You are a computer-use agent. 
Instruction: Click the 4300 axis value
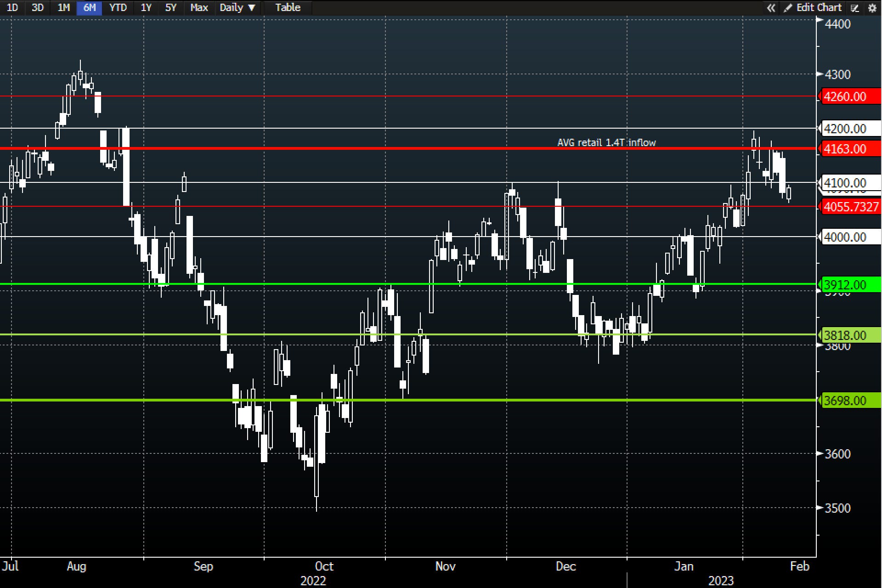click(x=838, y=74)
